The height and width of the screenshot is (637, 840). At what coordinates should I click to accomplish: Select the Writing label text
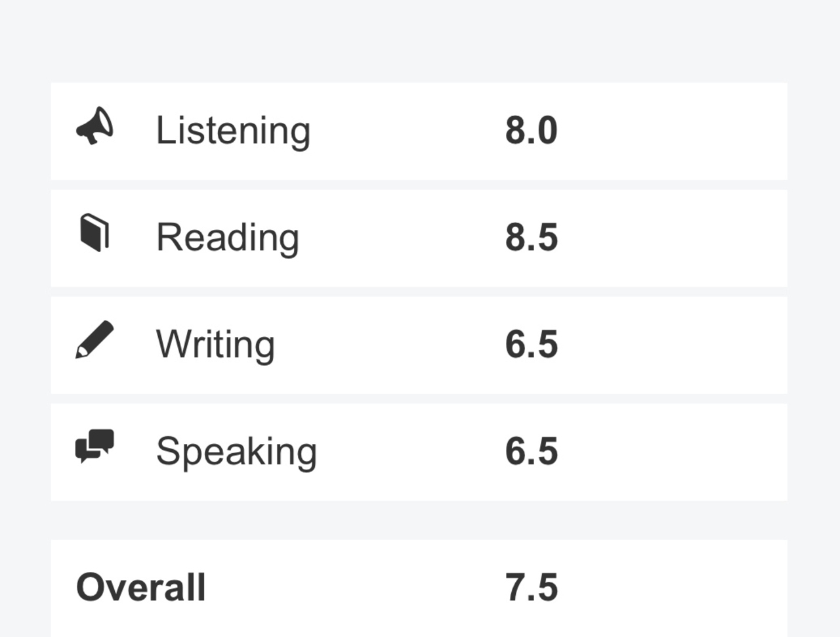point(215,345)
